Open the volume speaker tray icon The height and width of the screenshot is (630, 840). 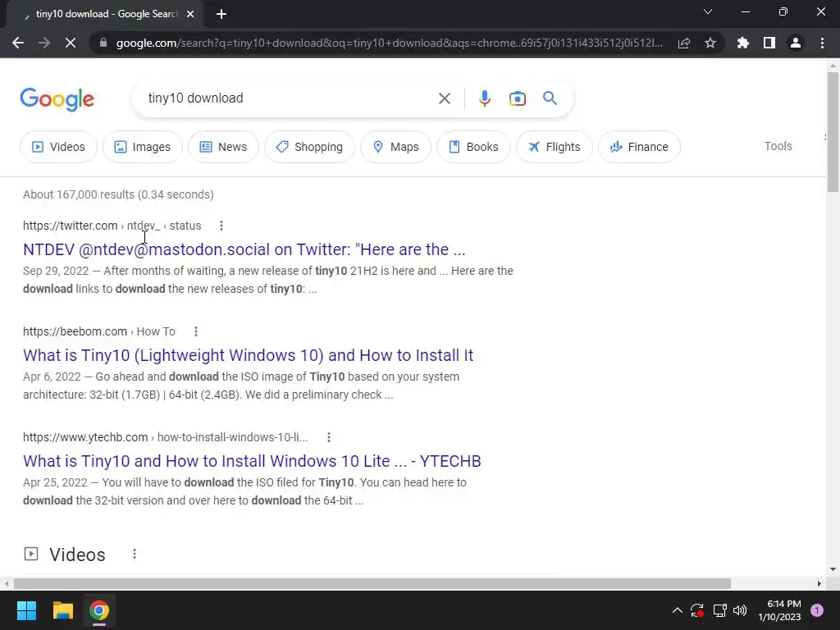(x=740, y=610)
